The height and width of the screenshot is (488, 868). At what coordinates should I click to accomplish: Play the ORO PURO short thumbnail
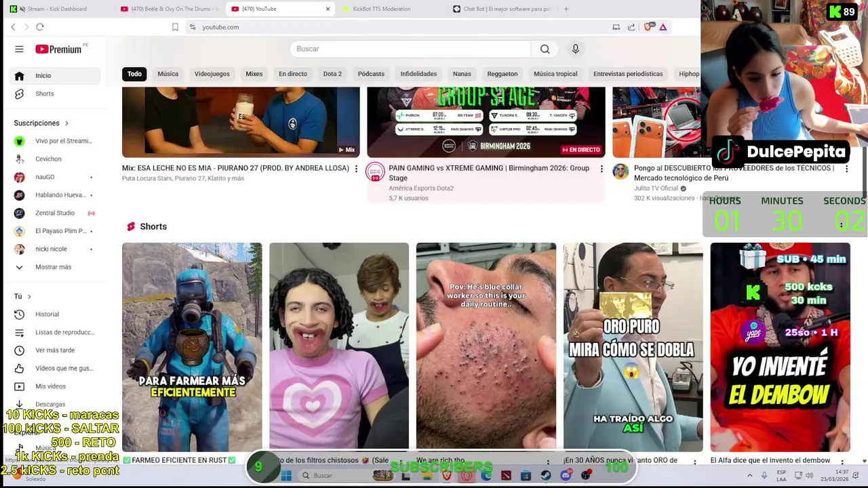point(633,347)
